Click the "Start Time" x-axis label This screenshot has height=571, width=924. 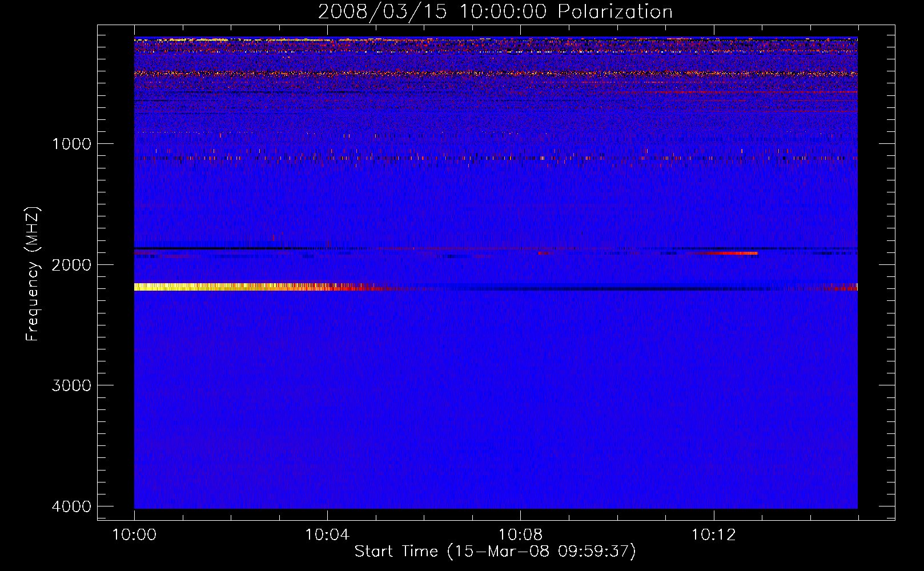pyautogui.click(x=495, y=552)
